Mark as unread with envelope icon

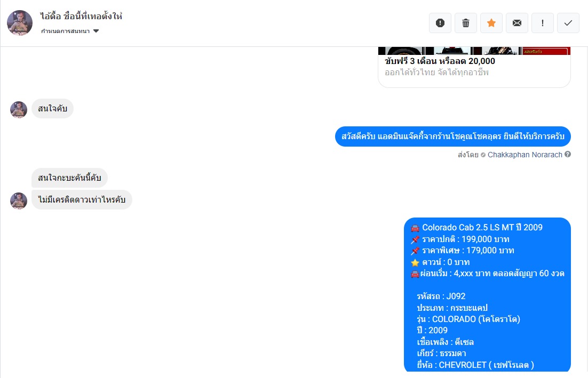pos(517,23)
